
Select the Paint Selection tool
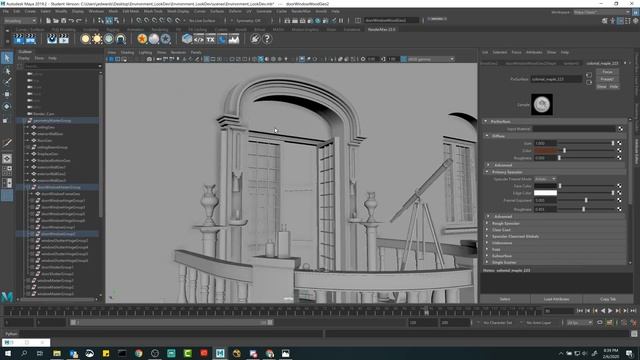[7, 82]
